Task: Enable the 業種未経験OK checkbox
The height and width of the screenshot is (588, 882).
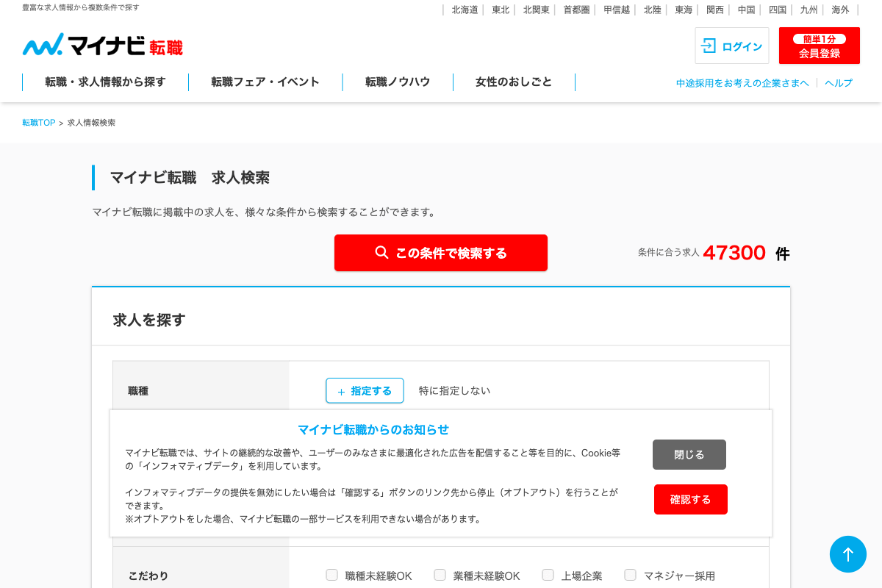Action: [x=440, y=575]
